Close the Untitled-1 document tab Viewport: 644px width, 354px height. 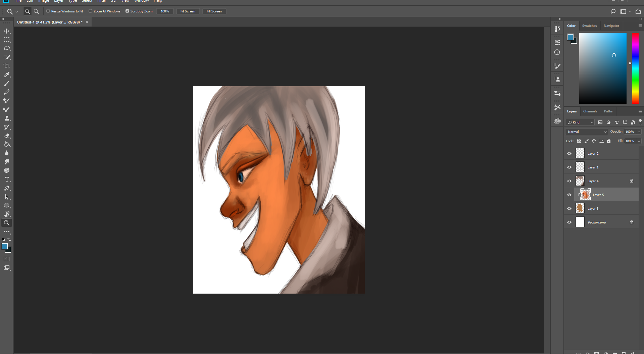pos(87,22)
